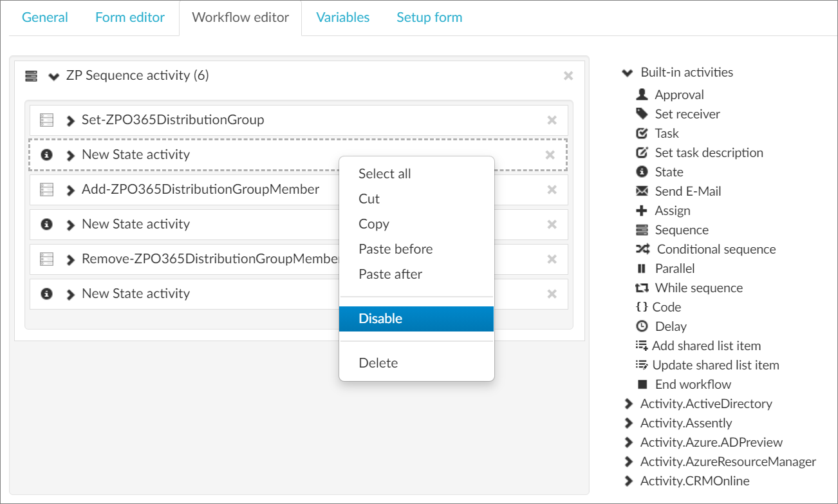The image size is (838, 504).
Task: Select the Send E-Mail envelope icon
Action: pyautogui.click(x=641, y=191)
